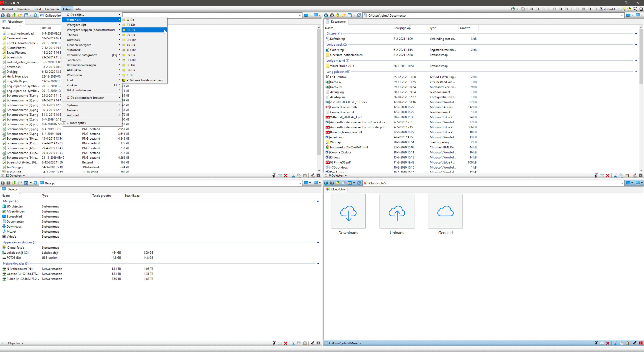Image resolution: width=644 pixels, height=352 pixels.
Task: Toggle 'Gebruik laatste weergave' checked option
Action: [x=146, y=80]
